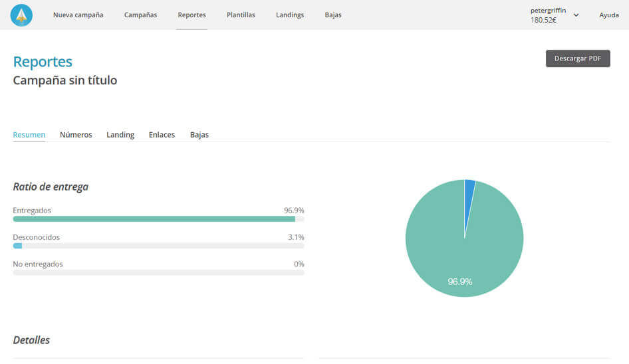Expand the petergriffin account dropdown chevron
Image resolution: width=629 pixels, height=364 pixels.
coord(576,15)
